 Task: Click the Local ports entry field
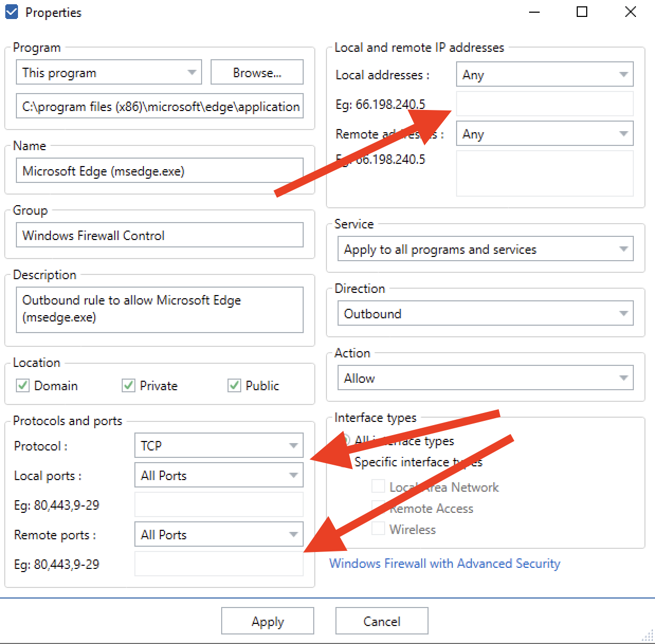pyautogui.click(x=219, y=505)
